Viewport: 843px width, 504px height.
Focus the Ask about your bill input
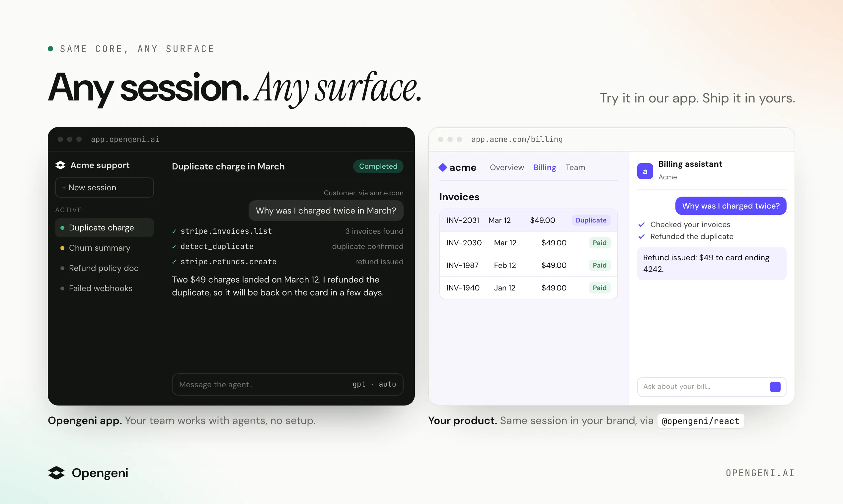click(712, 387)
